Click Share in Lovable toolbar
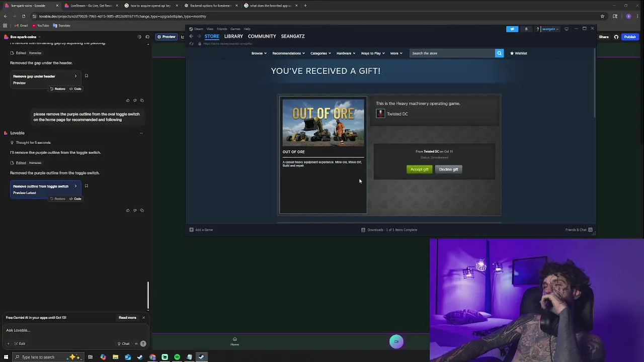 pyautogui.click(x=603, y=37)
